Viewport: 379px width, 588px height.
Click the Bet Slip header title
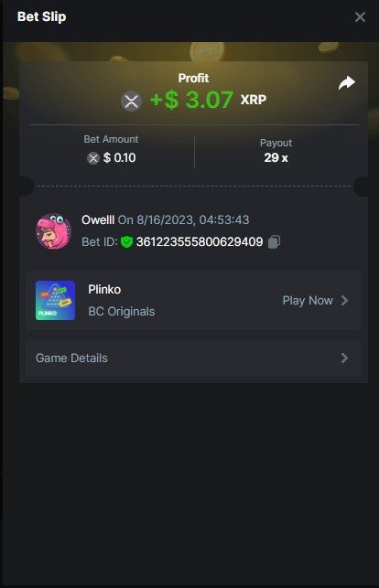[41, 16]
